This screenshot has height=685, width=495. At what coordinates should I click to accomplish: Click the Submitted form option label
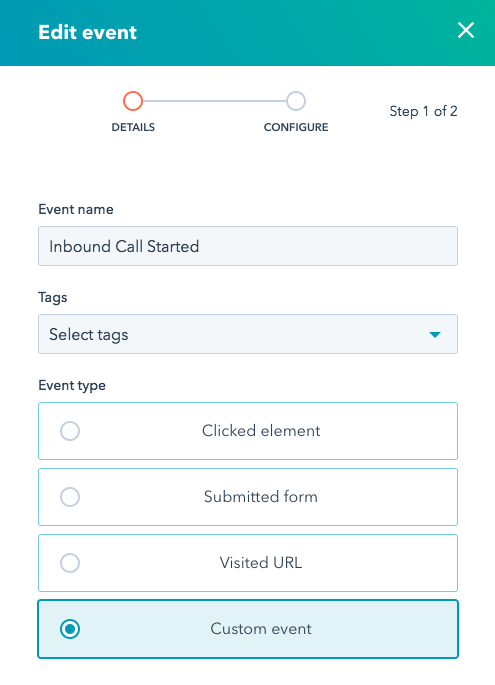click(x=260, y=497)
